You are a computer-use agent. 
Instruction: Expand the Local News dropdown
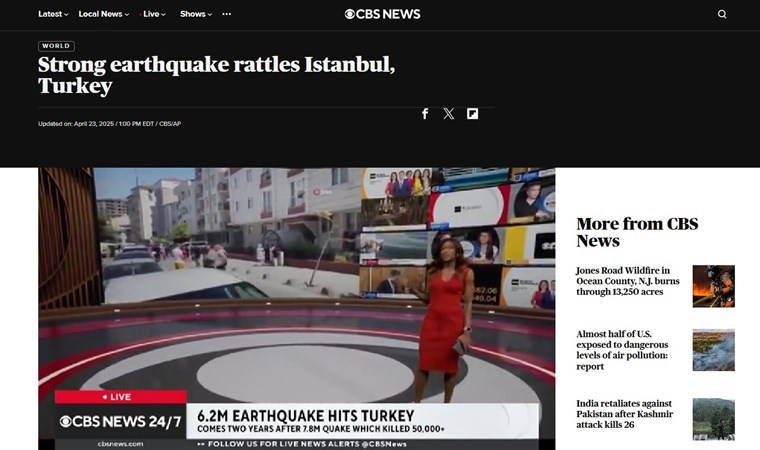104,14
